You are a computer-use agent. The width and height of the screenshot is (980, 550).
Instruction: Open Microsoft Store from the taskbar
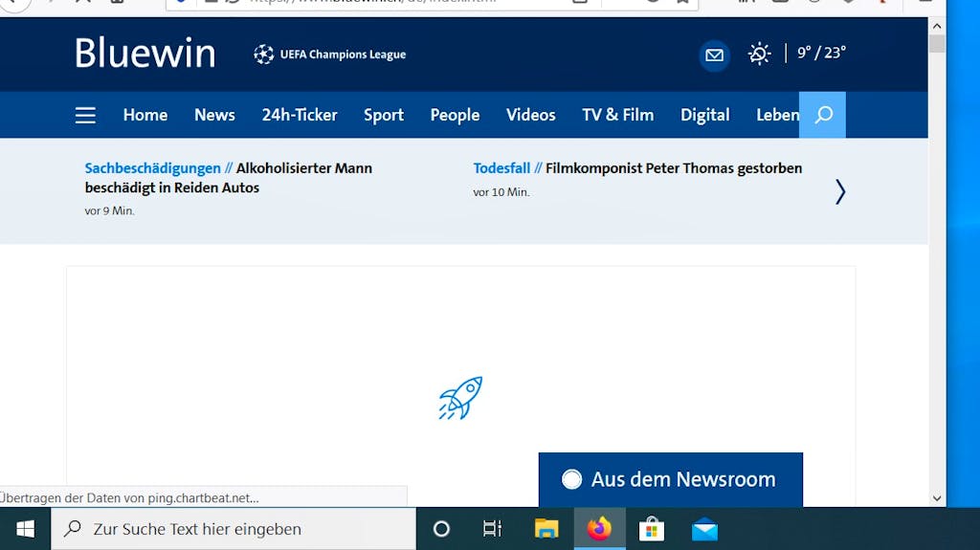(651, 529)
